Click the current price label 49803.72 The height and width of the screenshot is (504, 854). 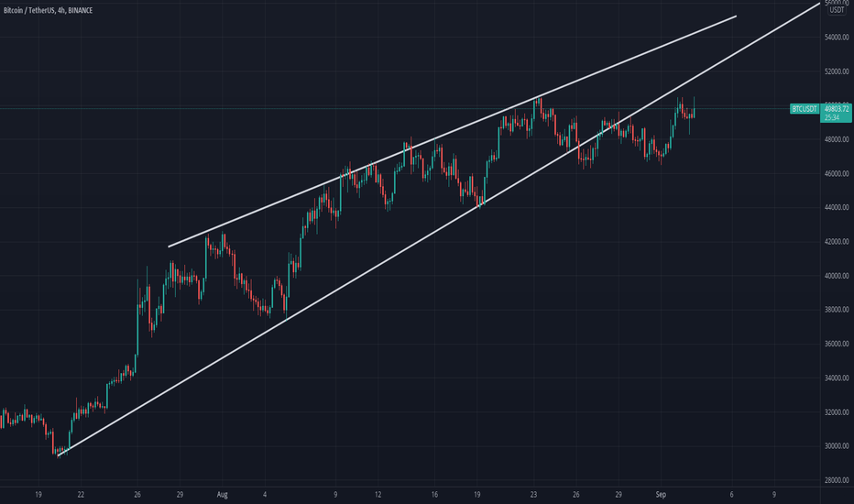836,109
